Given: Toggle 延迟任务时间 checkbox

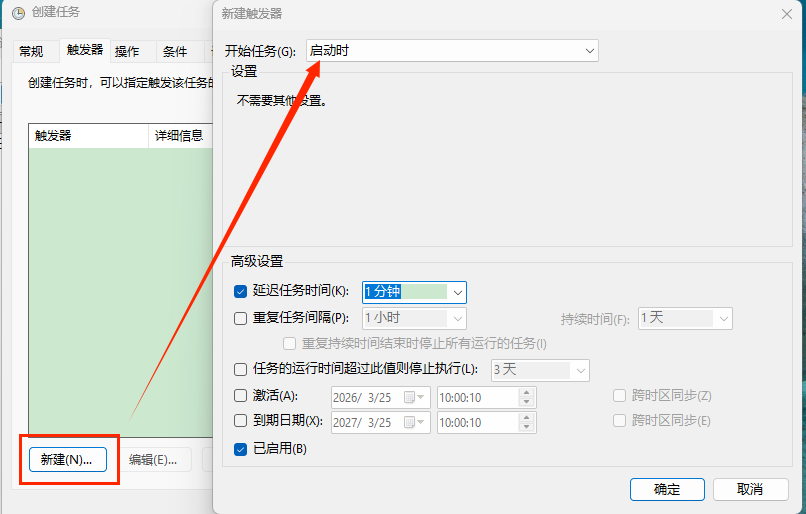Looking at the screenshot, I should (241, 291).
